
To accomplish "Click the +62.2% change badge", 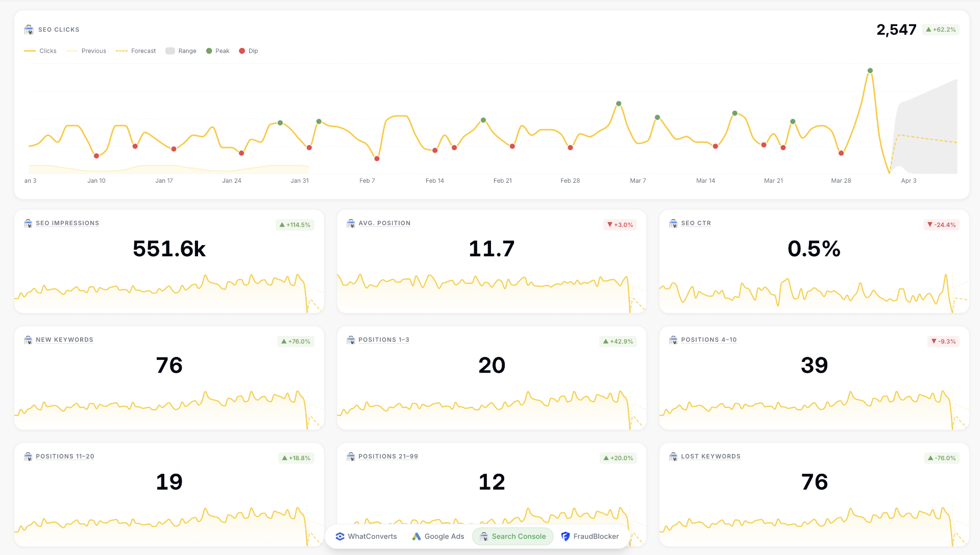I will click(941, 30).
